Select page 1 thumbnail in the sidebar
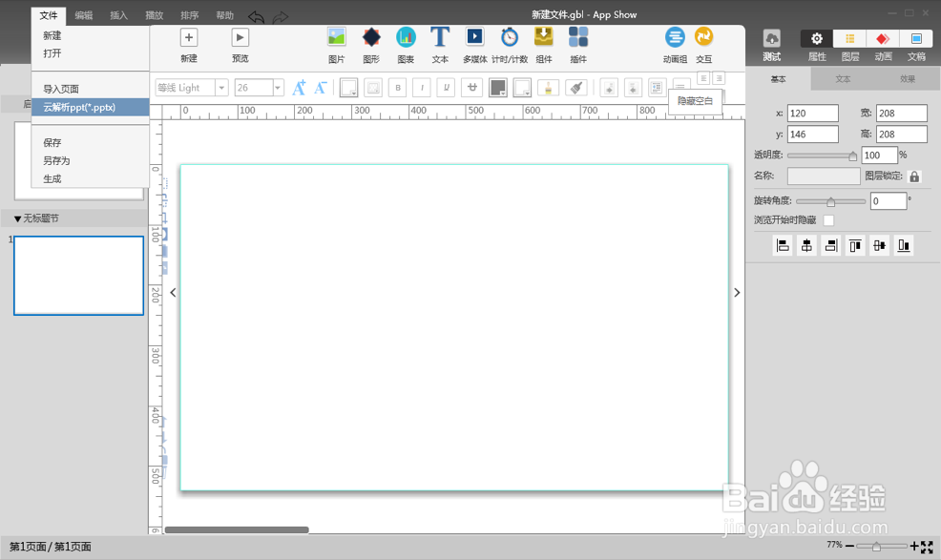This screenshot has width=941, height=560. (x=78, y=276)
